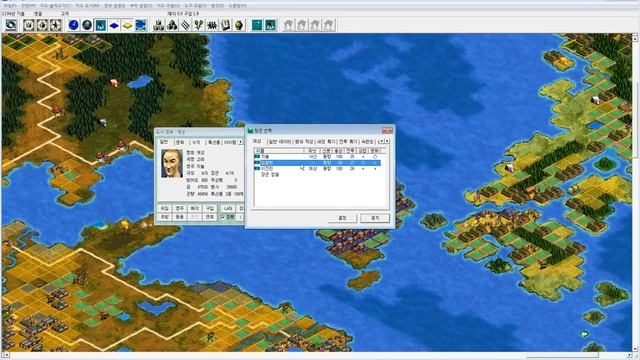Select the 장군 없음 entry in the list

tap(270, 174)
